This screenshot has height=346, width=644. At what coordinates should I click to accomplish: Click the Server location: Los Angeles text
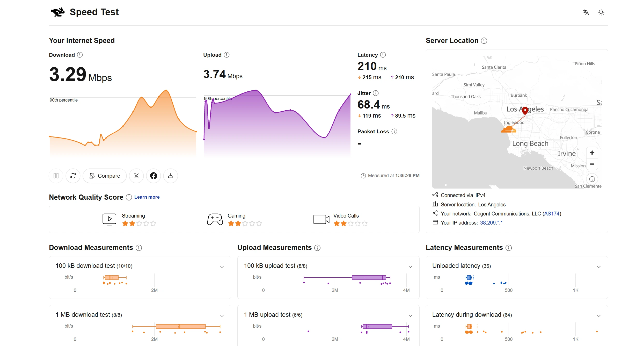[x=473, y=205]
